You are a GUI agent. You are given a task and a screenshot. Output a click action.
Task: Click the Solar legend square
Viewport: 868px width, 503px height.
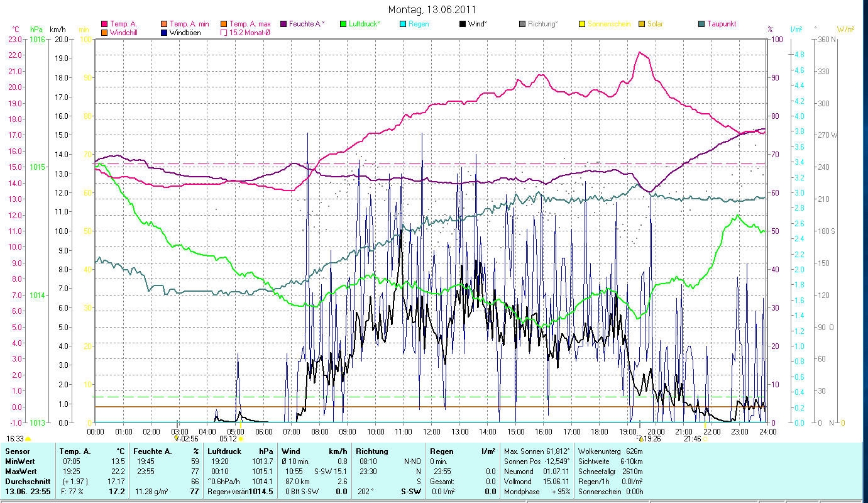click(x=642, y=24)
